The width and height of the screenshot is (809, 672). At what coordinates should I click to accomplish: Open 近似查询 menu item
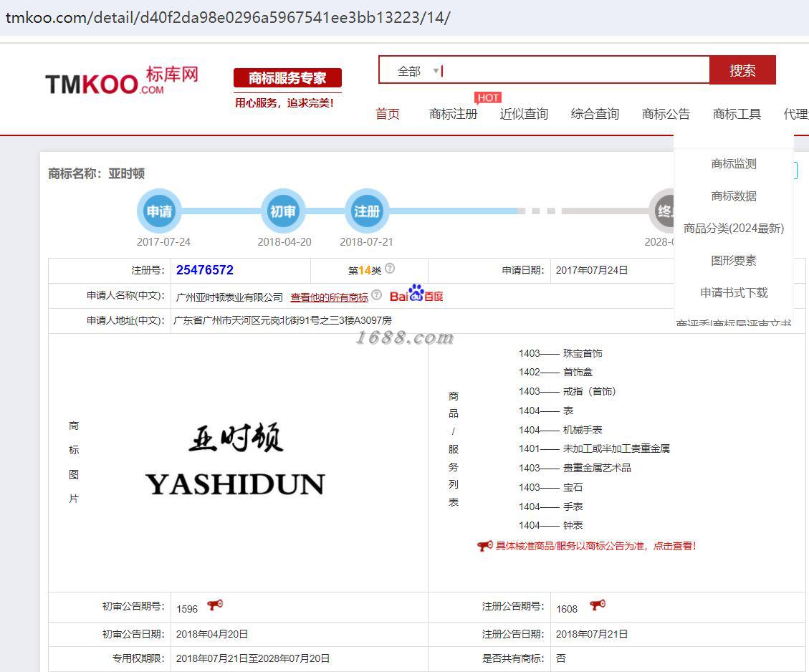[524, 113]
